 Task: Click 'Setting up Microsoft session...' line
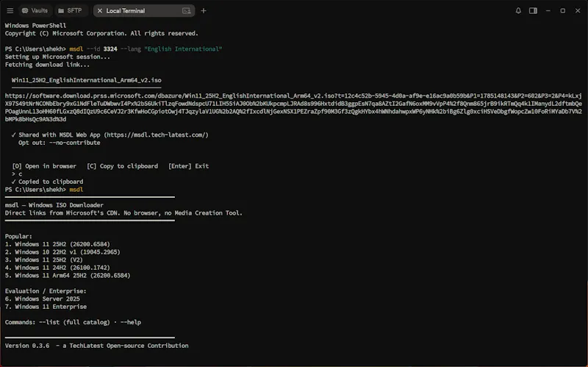pyautogui.click(x=57, y=57)
